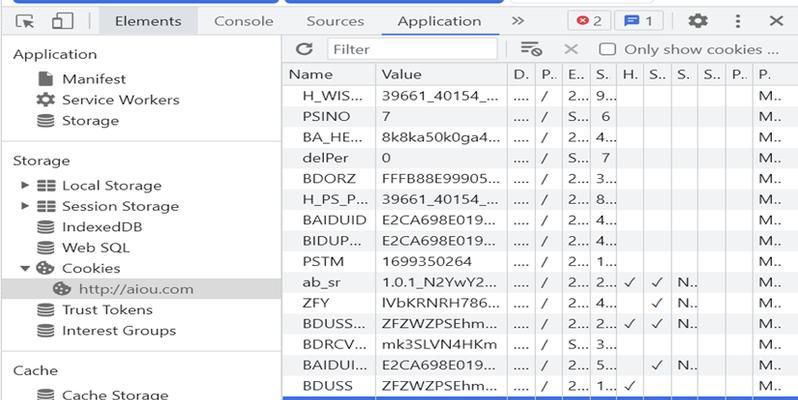Viewport: 798px width, 400px height.
Task: Refresh the cookies table
Action: [x=304, y=49]
